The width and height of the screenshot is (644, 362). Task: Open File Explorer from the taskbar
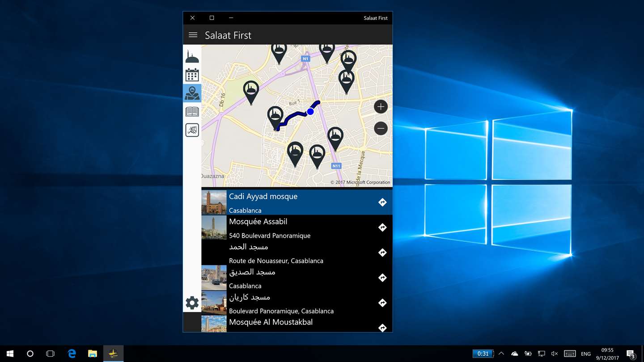pyautogui.click(x=92, y=354)
